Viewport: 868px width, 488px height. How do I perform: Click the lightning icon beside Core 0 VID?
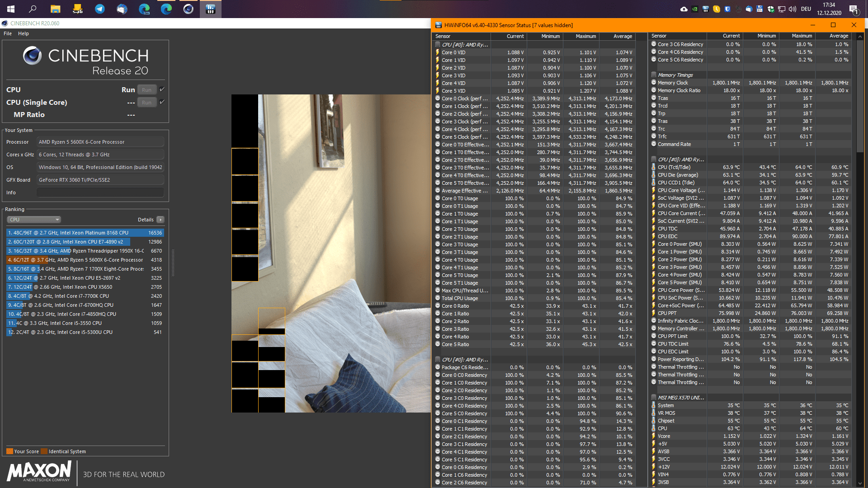click(x=437, y=52)
